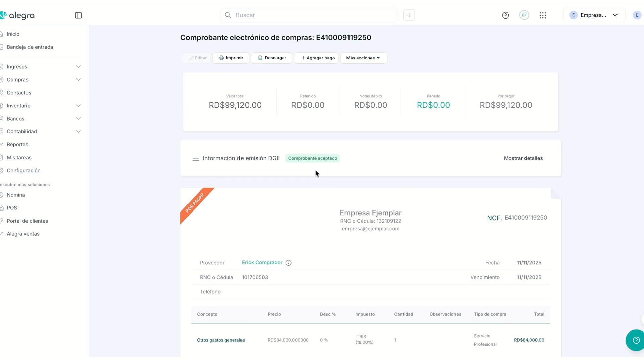The height and width of the screenshot is (362, 644).
Task: Click the document icon on Descargar
Action: (260, 58)
